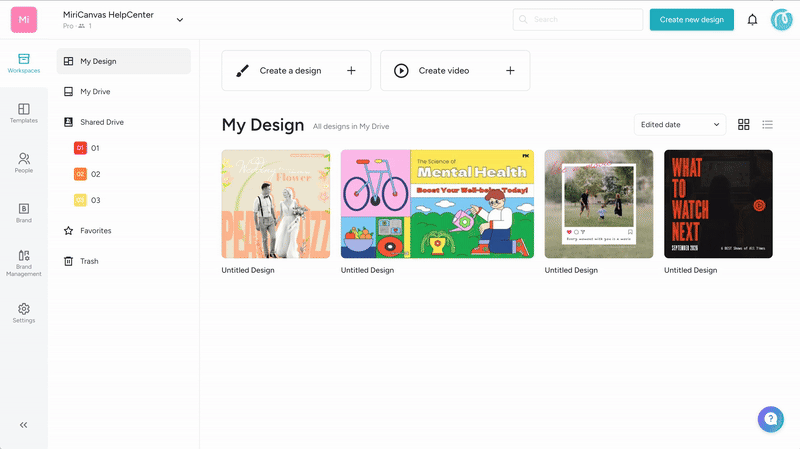Open the Workspaces sidebar section

coord(23,63)
